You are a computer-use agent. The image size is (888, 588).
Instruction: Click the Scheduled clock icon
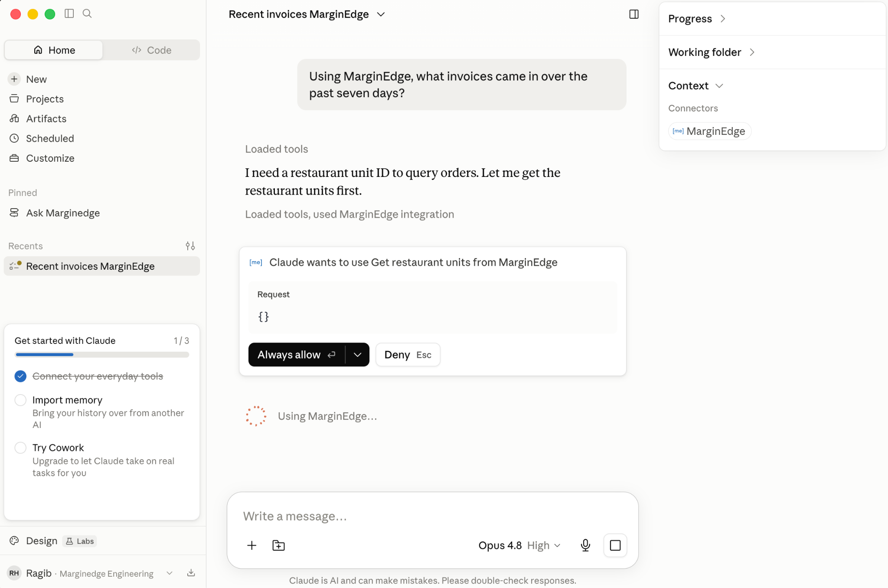(14, 138)
